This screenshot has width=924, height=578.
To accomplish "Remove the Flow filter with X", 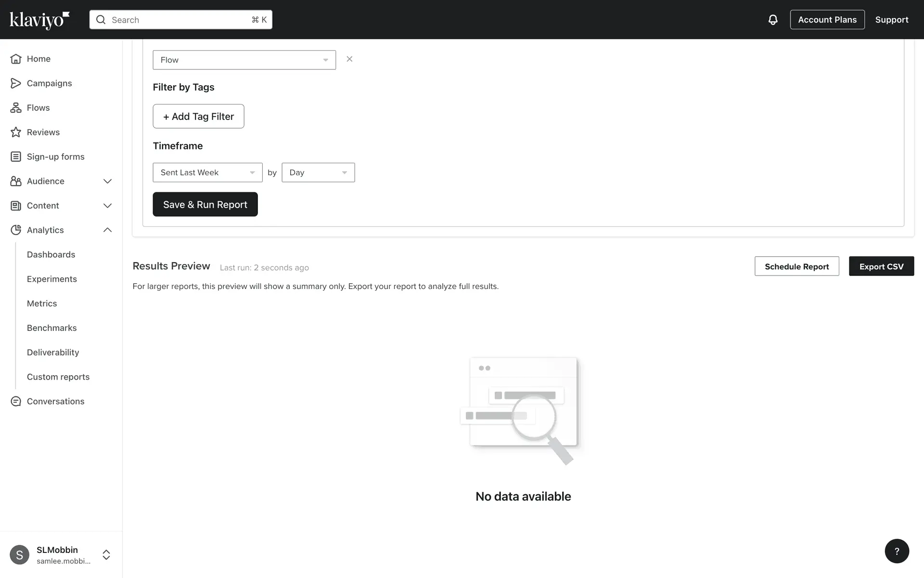I will click(349, 59).
